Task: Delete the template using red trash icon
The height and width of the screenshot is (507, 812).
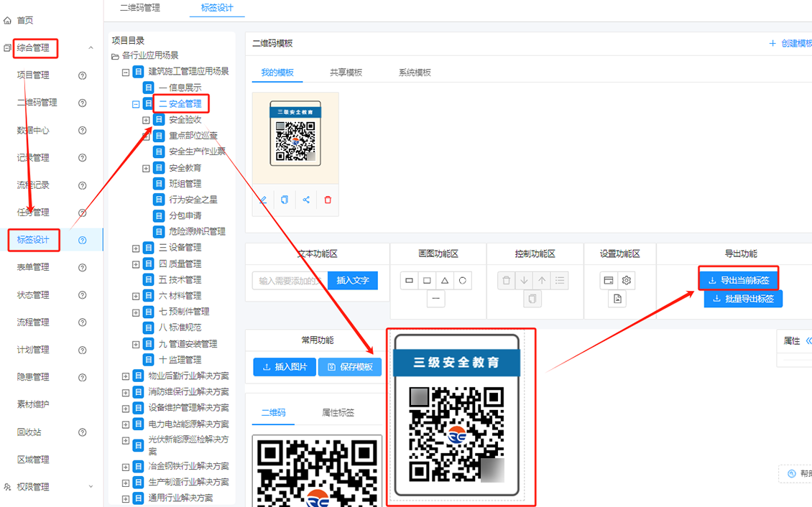Action: pos(328,200)
